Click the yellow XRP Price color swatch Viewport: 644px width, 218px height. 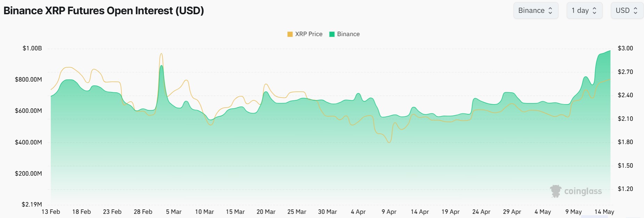point(290,34)
